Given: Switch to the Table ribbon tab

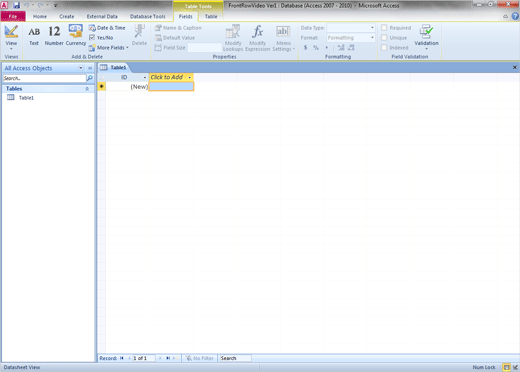Looking at the screenshot, I should 211,16.
